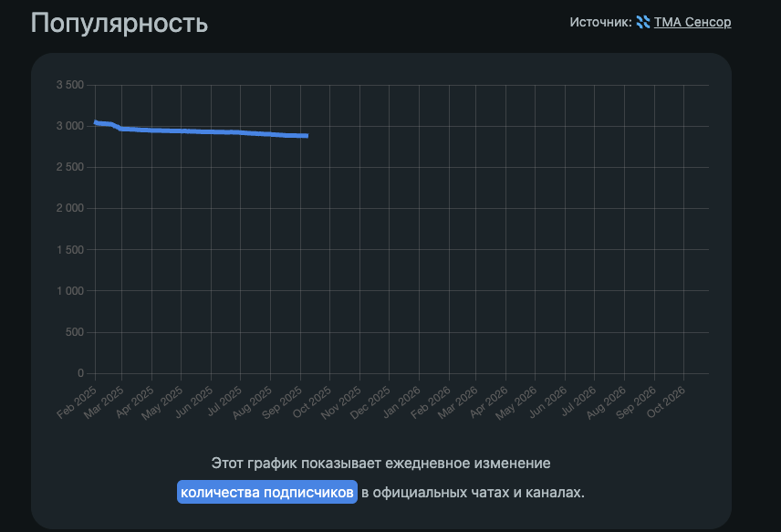Click the "Oct 2025" x-axis label

(x=312, y=402)
